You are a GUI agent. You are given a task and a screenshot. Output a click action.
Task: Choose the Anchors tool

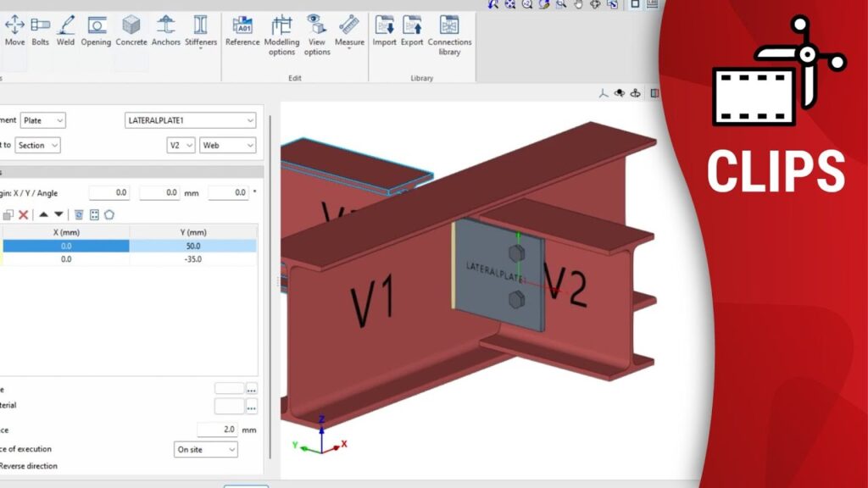(166, 30)
